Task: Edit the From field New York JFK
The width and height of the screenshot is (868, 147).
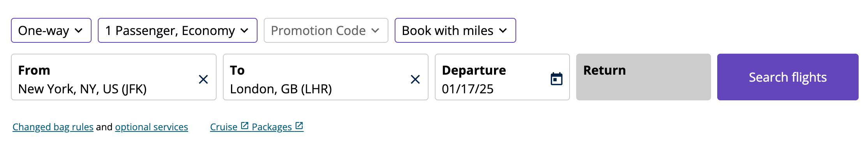Action: 105,77
